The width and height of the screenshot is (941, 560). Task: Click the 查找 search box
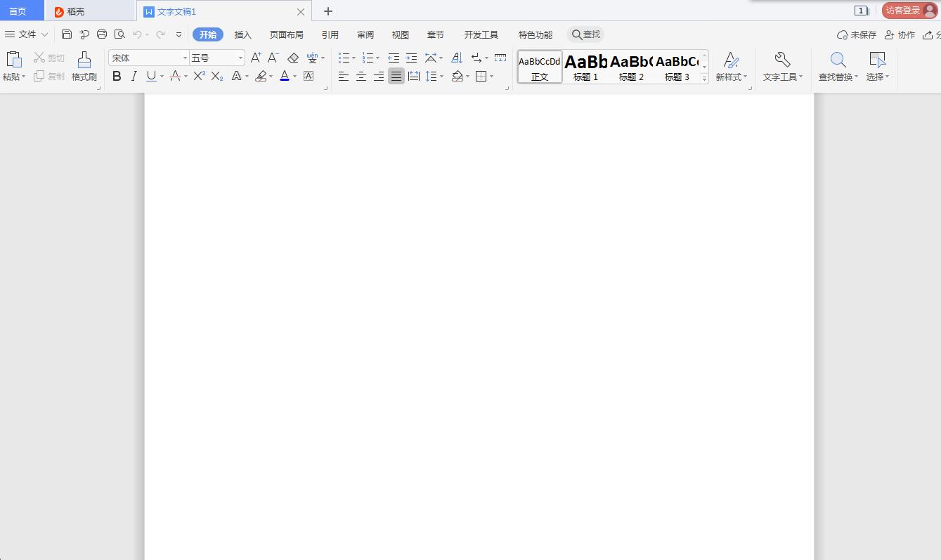[586, 34]
